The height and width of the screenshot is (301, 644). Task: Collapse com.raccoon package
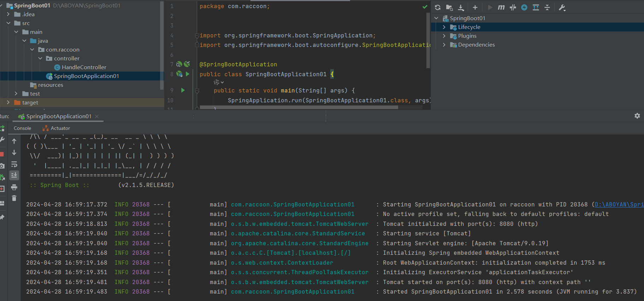32,50
